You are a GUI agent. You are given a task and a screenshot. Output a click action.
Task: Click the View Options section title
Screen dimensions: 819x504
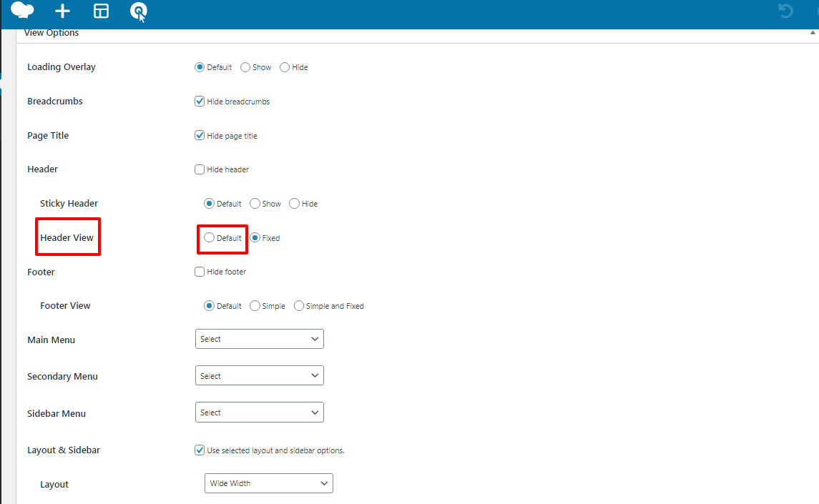52,32
